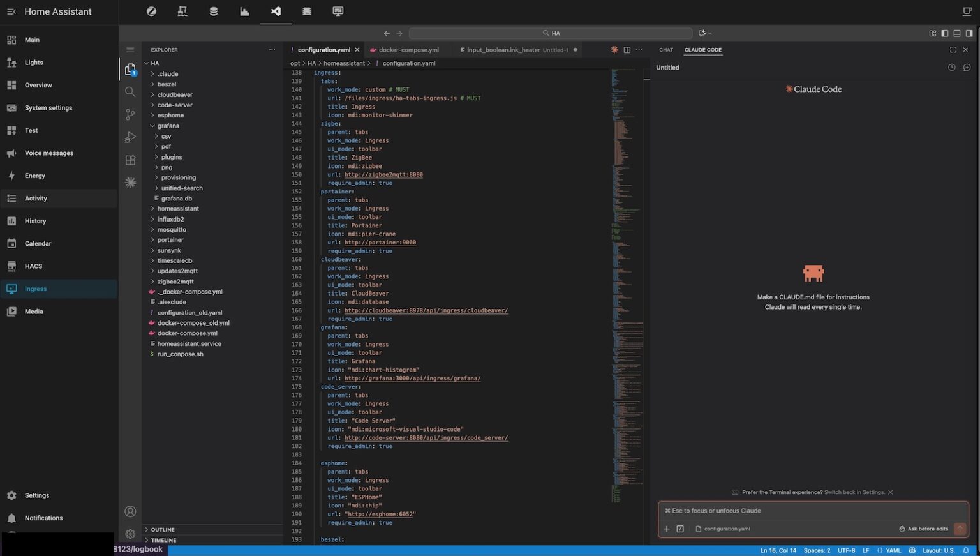This screenshot has height=556, width=980.
Task: Go forward with the navigation arrow
Action: click(x=399, y=33)
